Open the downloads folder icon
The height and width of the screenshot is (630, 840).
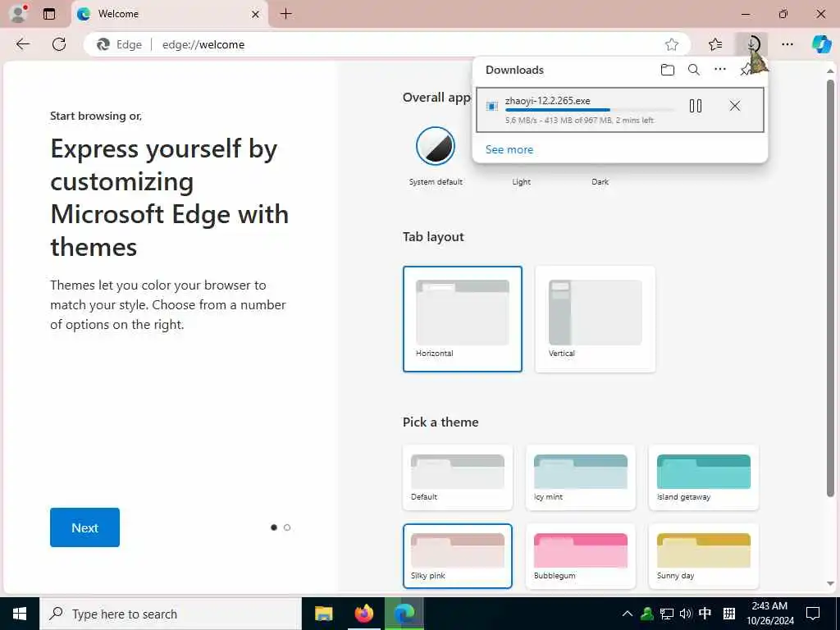tap(668, 70)
